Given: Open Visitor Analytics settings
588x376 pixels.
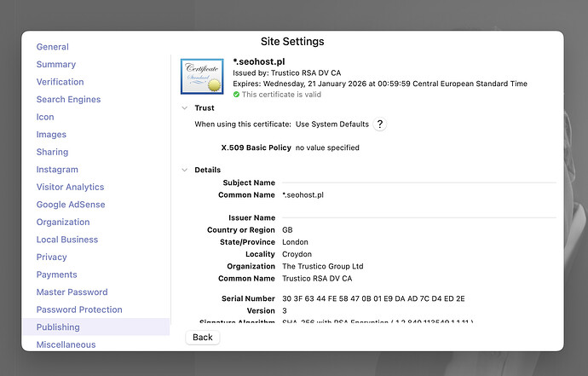Looking at the screenshot, I should point(70,187).
